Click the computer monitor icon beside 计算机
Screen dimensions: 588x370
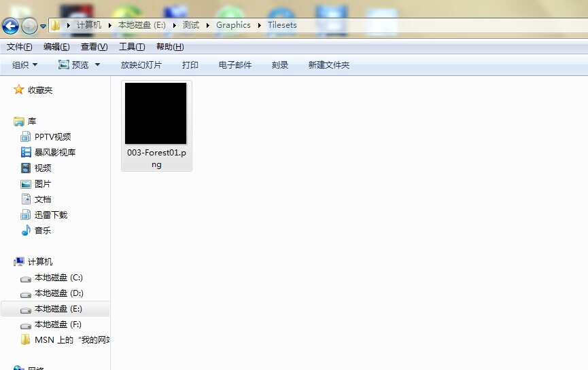click(19, 261)
